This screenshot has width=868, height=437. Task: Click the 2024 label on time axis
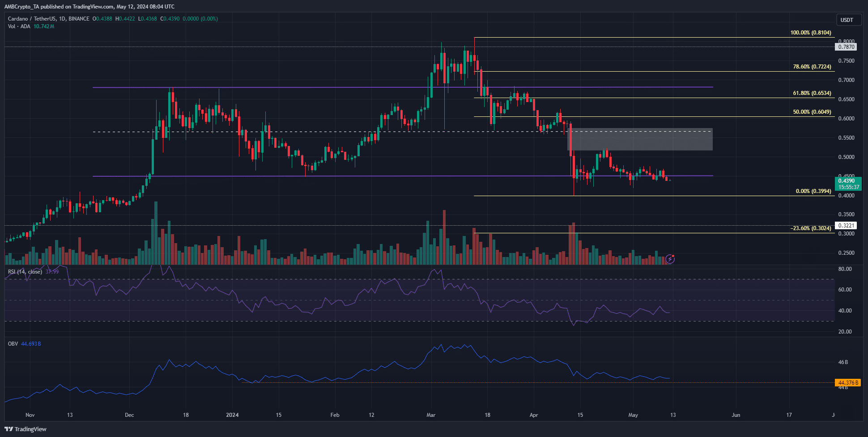(x=232, y=415)
